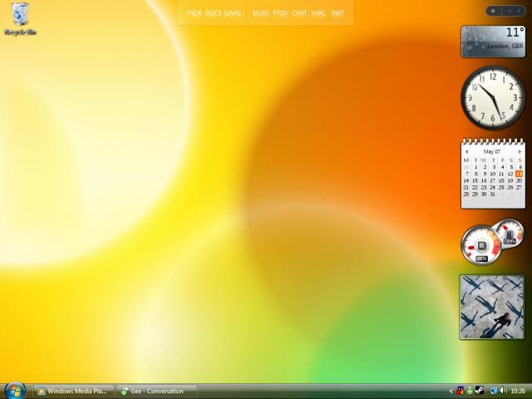Click the 10:26 taskbar clock
532x399 pixels.
tap(518, 392)
